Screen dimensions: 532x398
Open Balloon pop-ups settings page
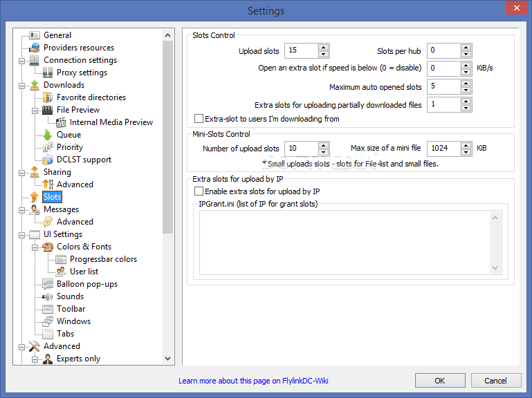(87, 284)
